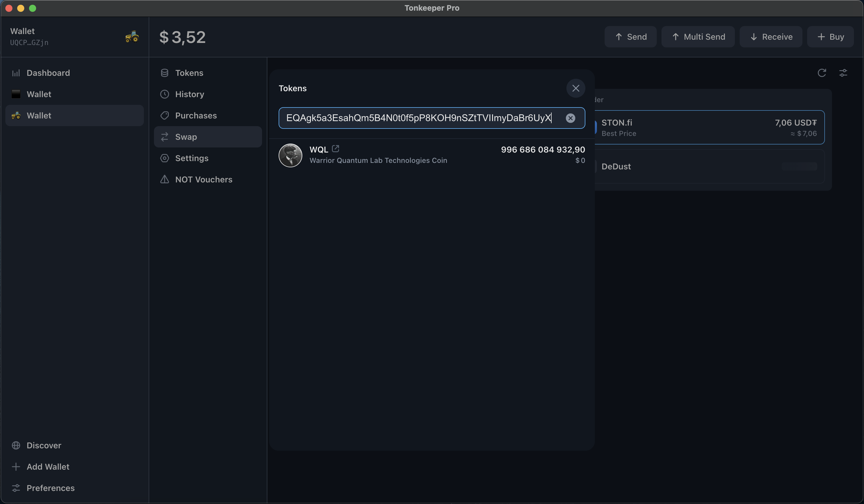Click tractor emoji wallet icon in header

tap(132, 37)
